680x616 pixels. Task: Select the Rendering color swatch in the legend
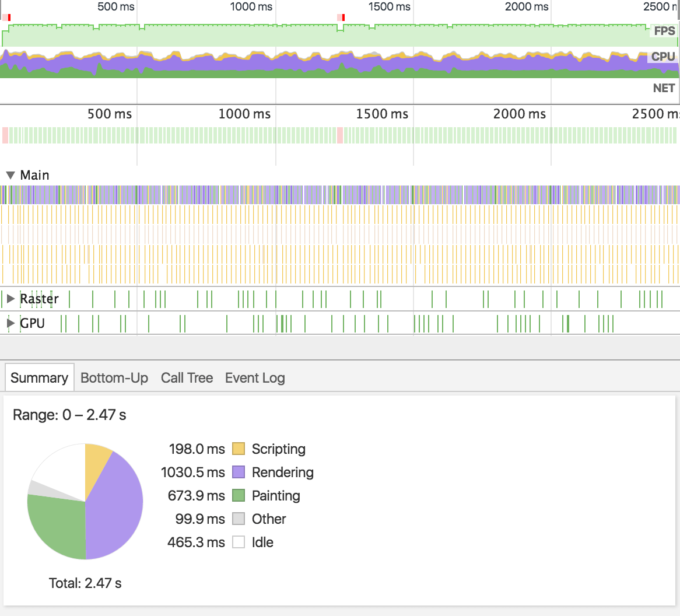pyautogui.click(x=239, y=473)
